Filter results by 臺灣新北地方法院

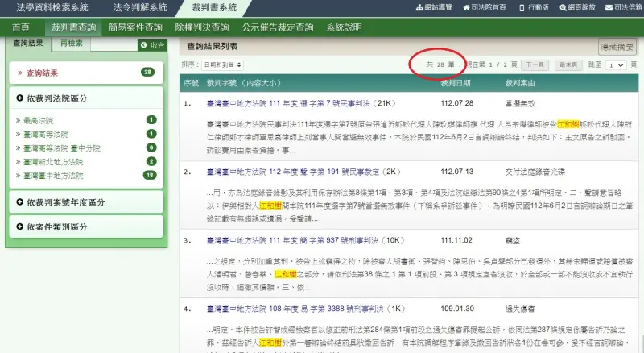[53, 162]
